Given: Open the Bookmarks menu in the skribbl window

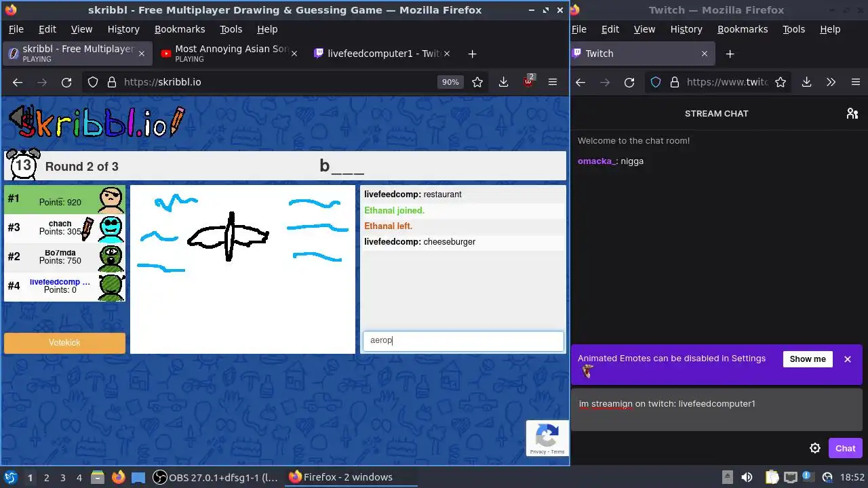Looking at the screenshot, I should click(180, 29).
